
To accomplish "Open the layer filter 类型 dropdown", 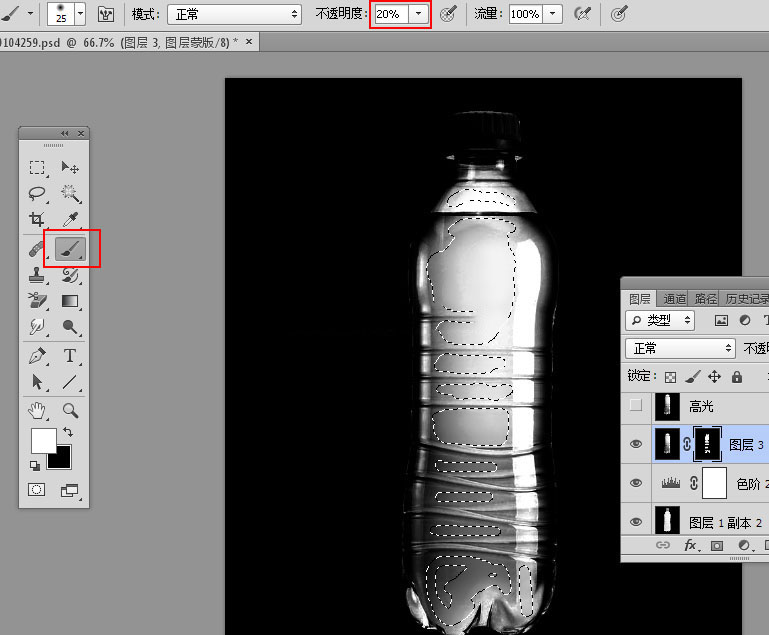I will click(x=660, y=320).
